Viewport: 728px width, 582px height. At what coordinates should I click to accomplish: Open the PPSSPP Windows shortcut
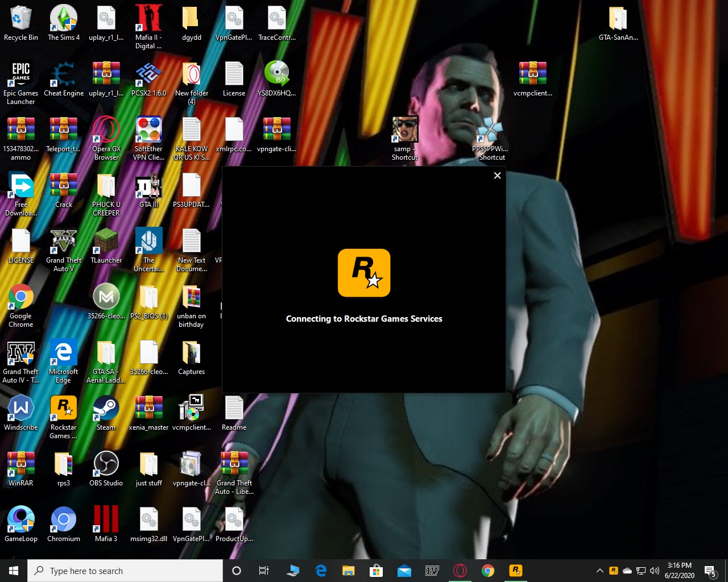(490, 139)
